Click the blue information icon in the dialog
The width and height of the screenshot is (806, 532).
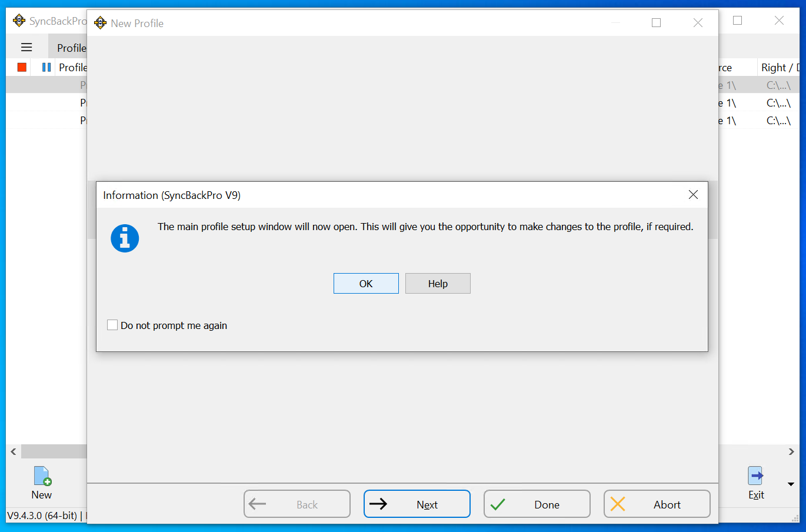click(x=125, y=238)
